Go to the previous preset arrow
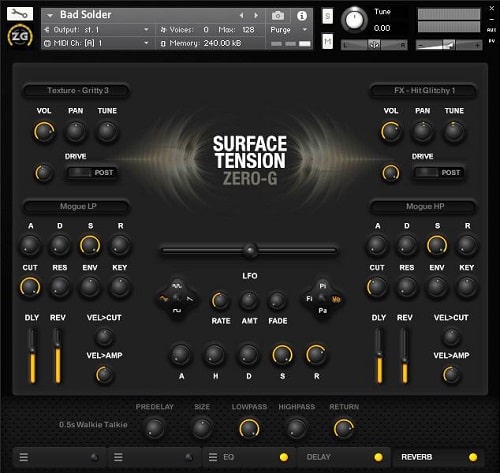The image size is (500, 473). pyautogui.click(x=242, y=15)
